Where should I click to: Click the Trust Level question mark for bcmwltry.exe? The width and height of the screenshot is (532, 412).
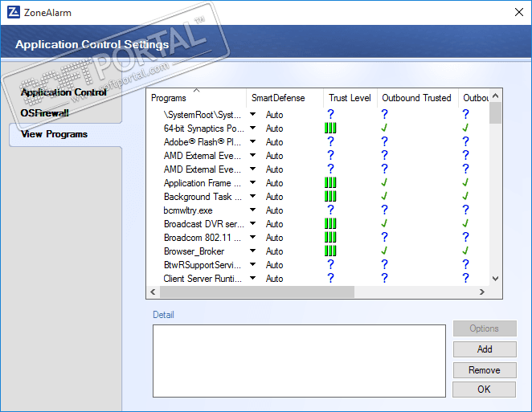point(330,210)
